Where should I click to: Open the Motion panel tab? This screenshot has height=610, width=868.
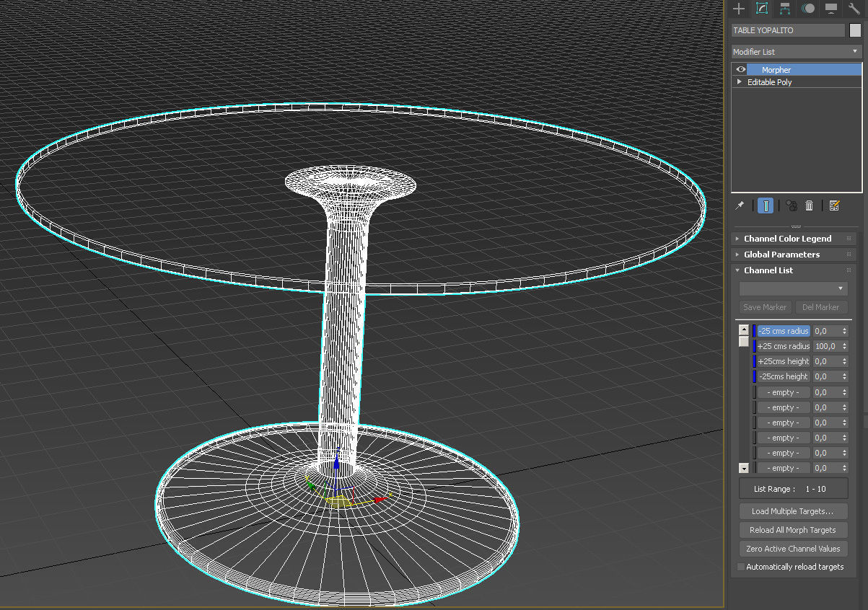pyautogui.click(x=809, y=9)
